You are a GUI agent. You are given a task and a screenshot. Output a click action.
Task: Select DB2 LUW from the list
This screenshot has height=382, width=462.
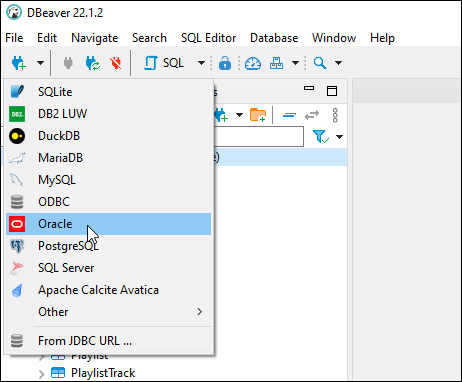click(x=109, y=114)
